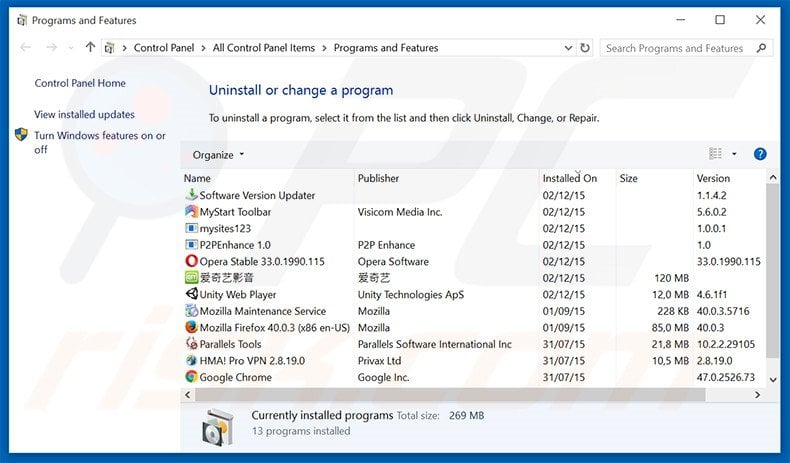This screenshot has width=790, height=463.
Task: Click the change view layout icon
Action: [x=715, y=154]
